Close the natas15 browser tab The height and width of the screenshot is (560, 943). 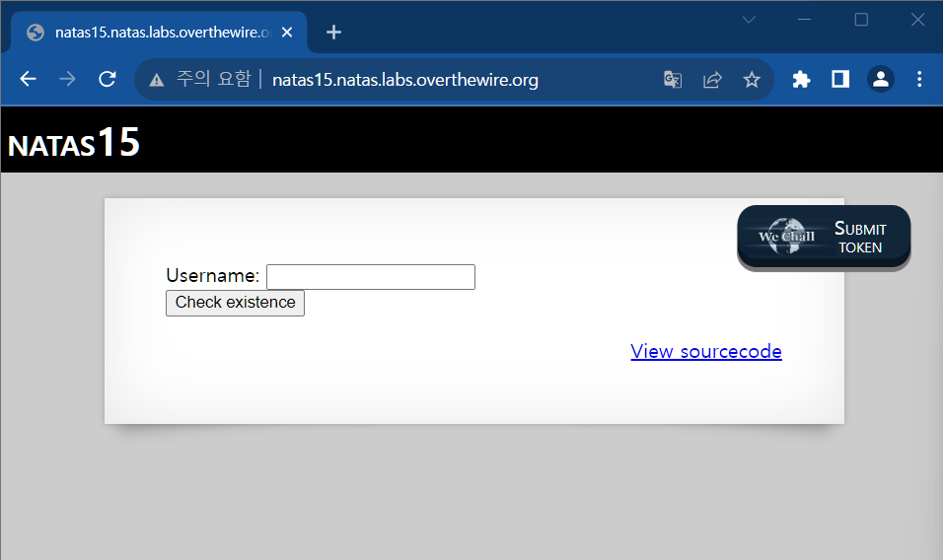(x=287, y=32)
